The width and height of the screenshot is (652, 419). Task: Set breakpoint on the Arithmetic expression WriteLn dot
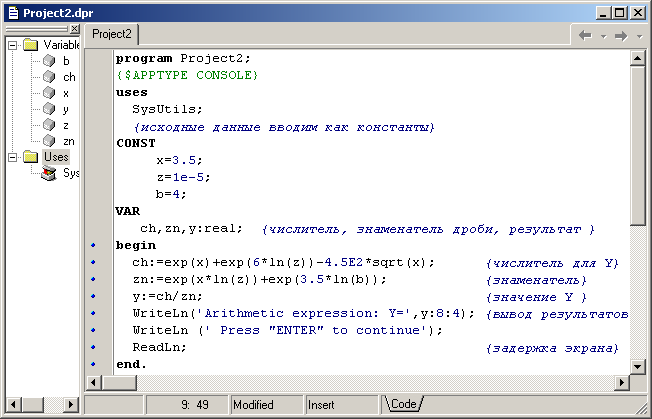pos(93,313)
